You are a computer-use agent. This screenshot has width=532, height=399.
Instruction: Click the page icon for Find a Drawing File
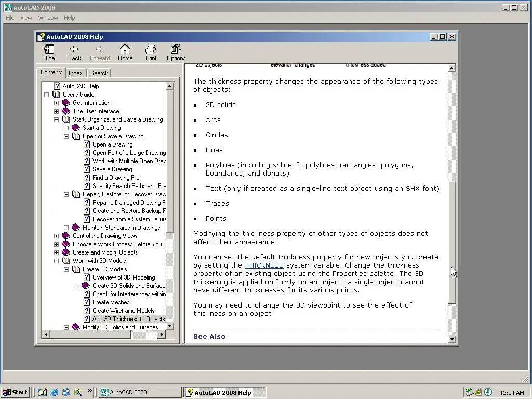tap(87, 178)
